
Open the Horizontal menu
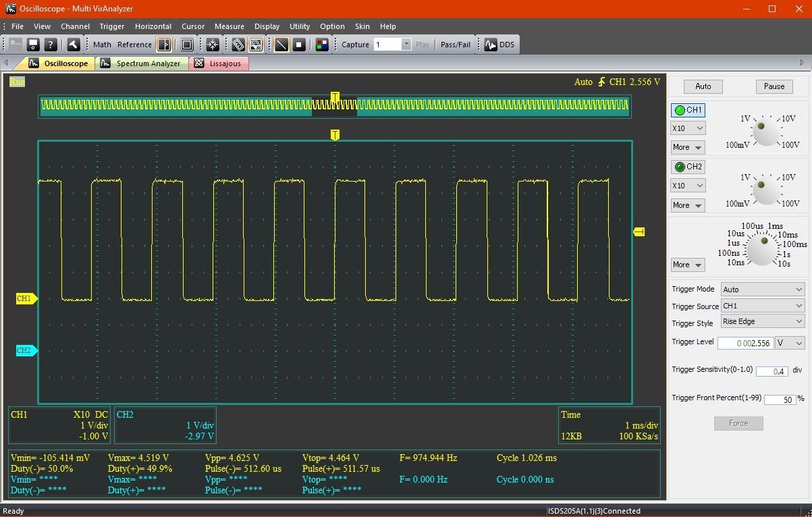tap(153, 26)
